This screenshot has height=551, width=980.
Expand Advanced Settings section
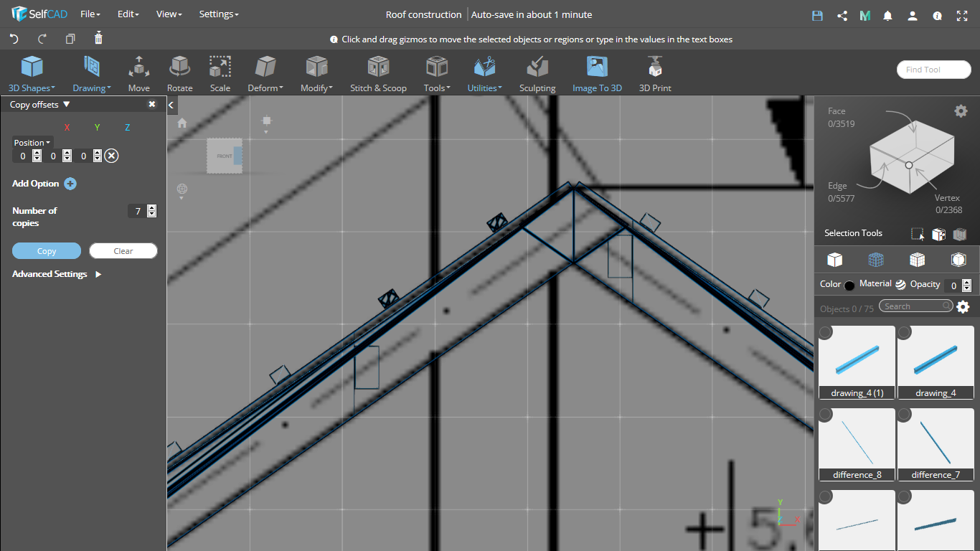pyautogui.click(x=98, y=274)
